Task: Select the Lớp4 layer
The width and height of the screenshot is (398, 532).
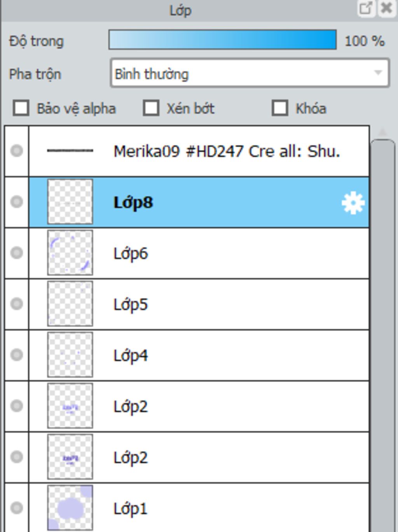Action: pyautogui.click(x=199, y=355)
